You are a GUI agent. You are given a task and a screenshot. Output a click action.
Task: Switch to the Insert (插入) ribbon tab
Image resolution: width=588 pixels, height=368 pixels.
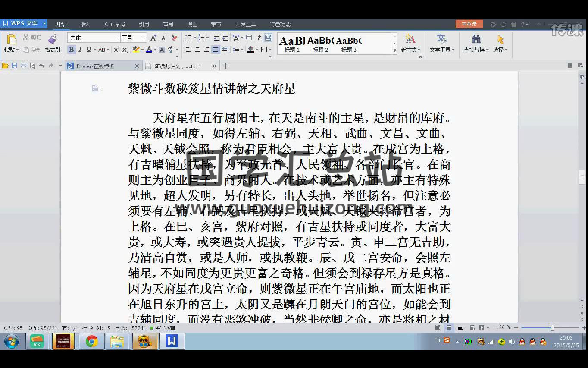point(85,25)
